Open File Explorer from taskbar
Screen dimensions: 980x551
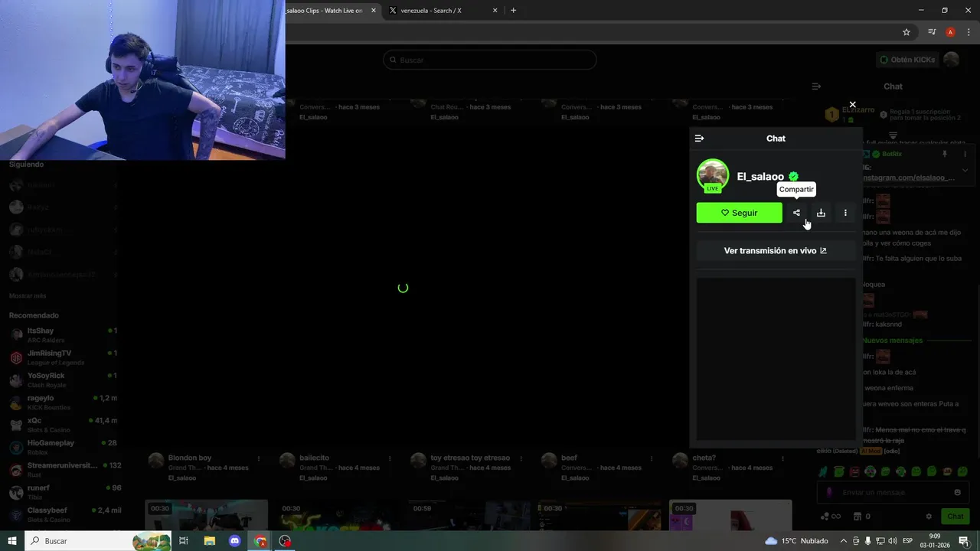click(x=210, y=541)
